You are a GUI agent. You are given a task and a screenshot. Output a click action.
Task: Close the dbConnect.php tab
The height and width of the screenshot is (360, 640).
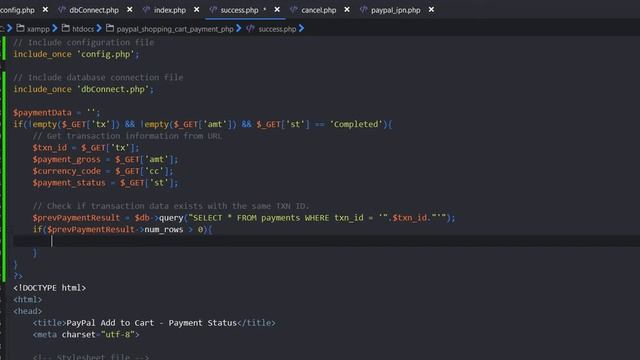click(129, 9)
